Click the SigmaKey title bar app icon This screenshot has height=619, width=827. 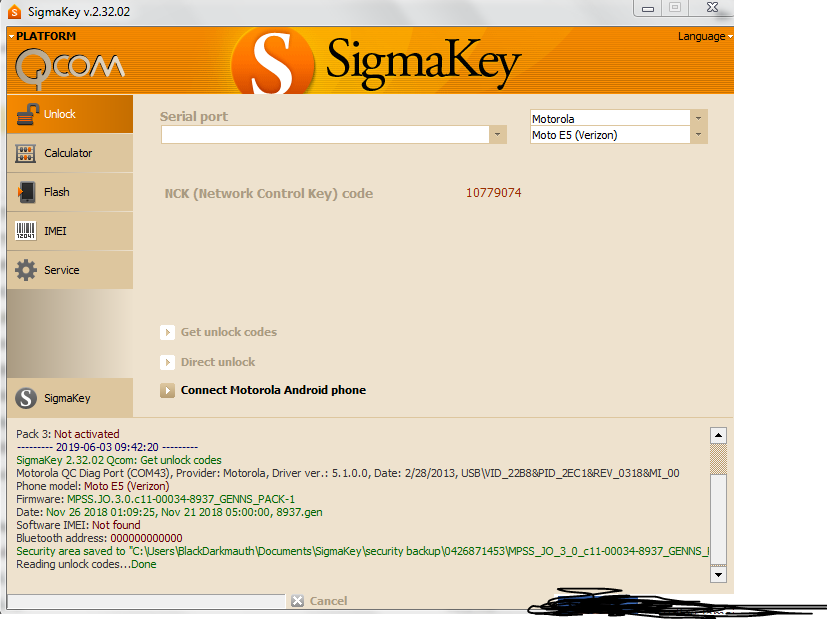pyautogui.click(x=14, y=12)
